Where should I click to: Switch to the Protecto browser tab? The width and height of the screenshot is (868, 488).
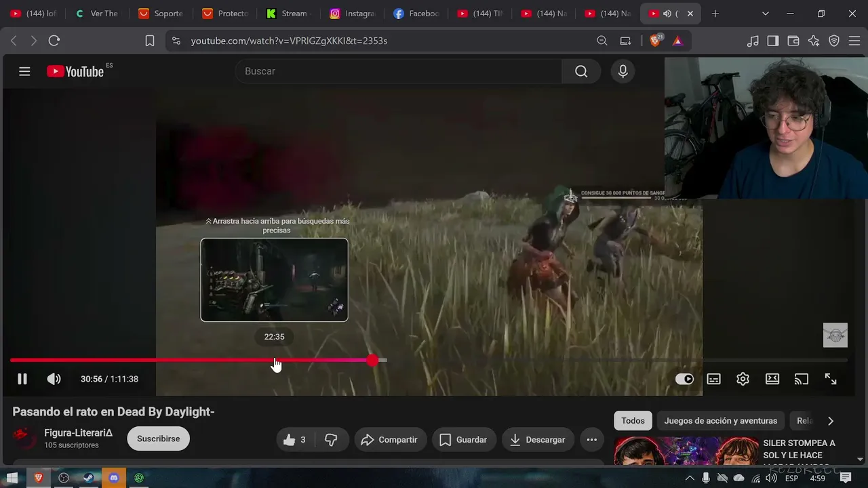(x=224, y=14)
